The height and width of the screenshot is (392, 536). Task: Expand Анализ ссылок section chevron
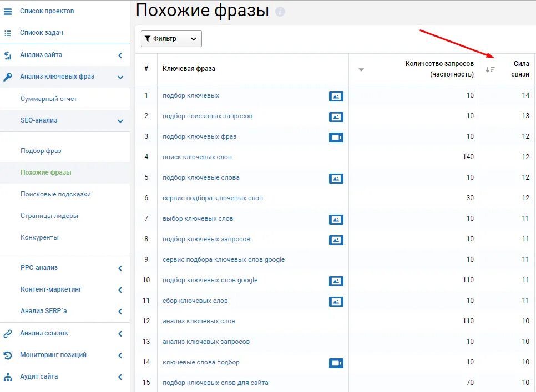(x=120, y=334)
